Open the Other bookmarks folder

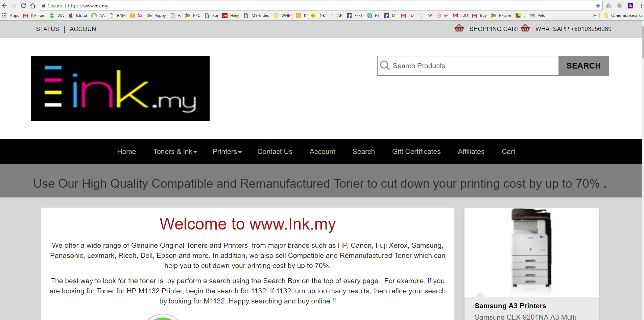[x=623, y=16]
